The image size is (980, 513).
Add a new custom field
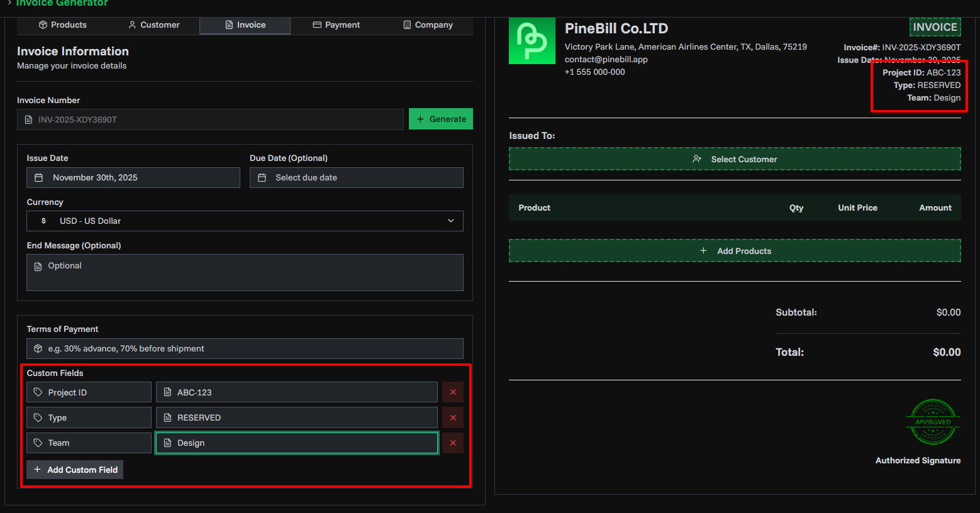tap(75, 470)
